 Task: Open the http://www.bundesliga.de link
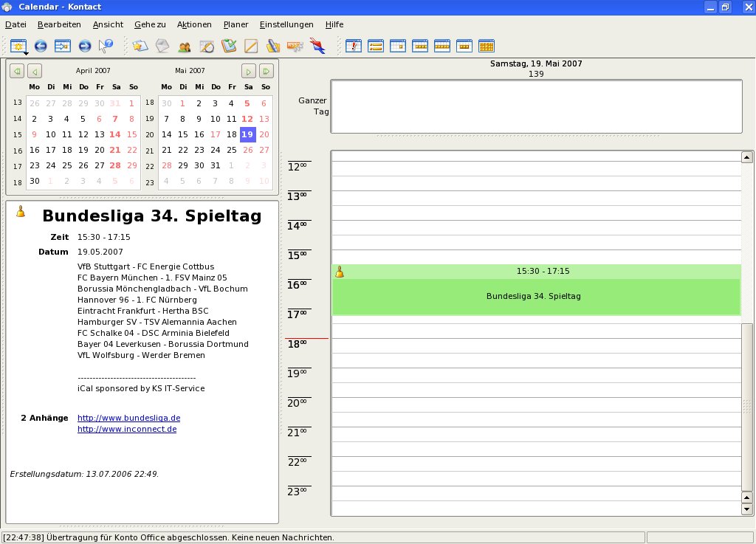point(128,418)
